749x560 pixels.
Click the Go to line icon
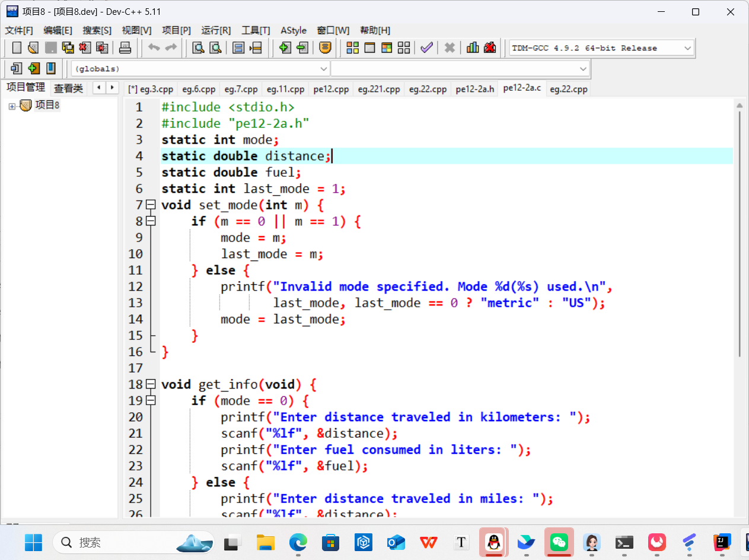click(x=256, y=48)
